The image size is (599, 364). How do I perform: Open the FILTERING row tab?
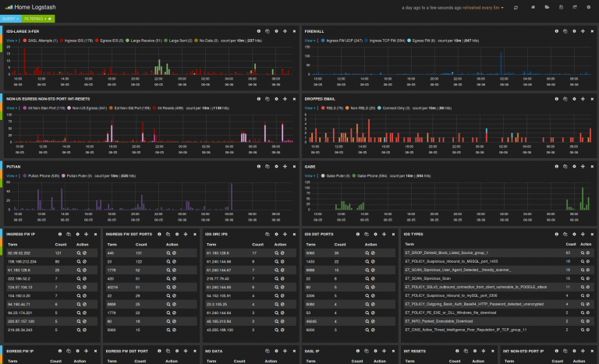37,19
